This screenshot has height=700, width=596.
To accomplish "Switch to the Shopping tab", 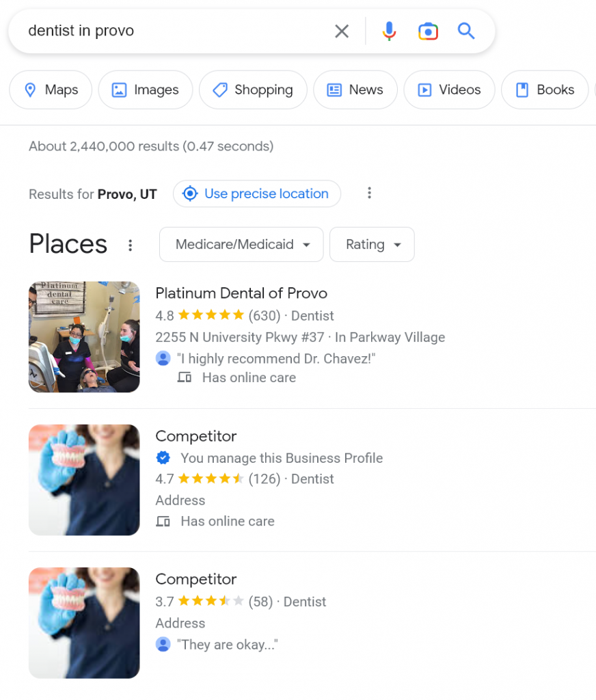I will (253, 90).
